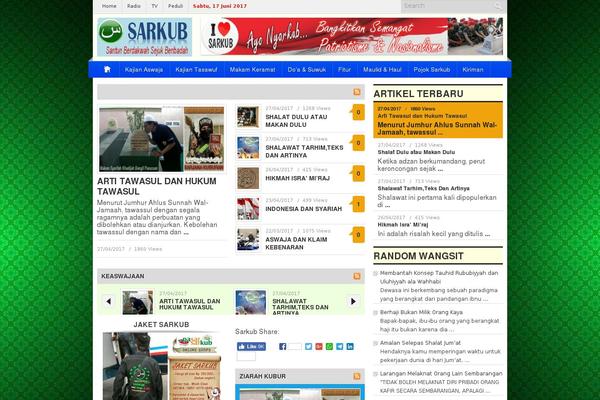
Task: Open Arti Tawasul Dan Hukum Tawasul headline
Action: tap(157, 186)
